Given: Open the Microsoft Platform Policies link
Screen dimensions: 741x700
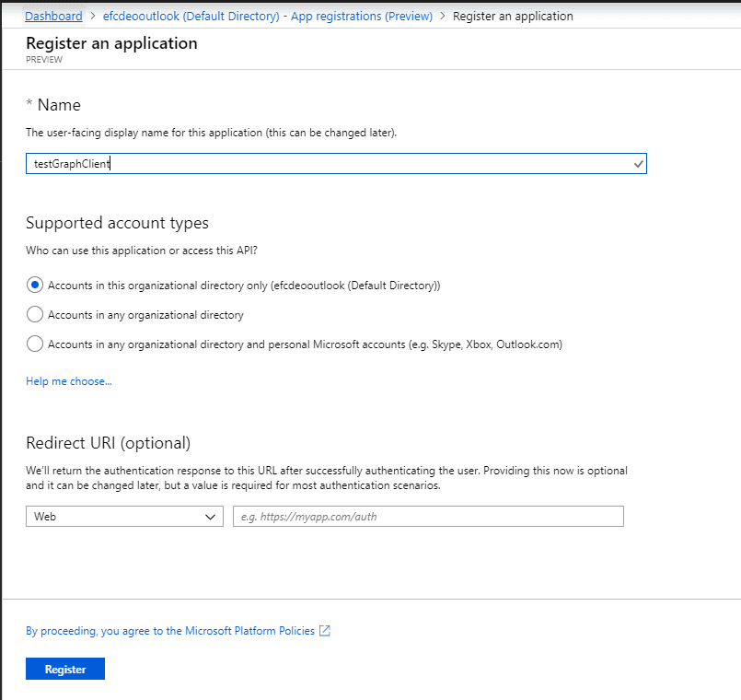Looking at the screenshot, I should tap(170, 631).
